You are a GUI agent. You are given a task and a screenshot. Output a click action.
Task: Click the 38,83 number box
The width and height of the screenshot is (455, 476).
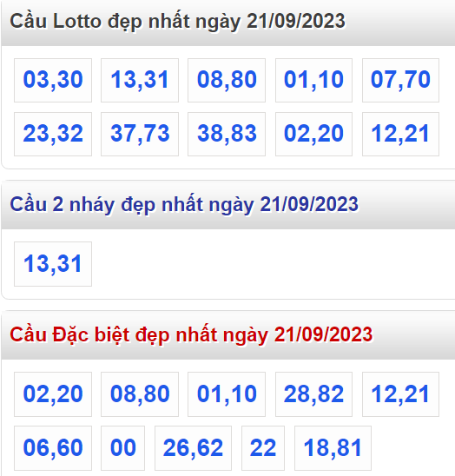(x=227, y=134)
